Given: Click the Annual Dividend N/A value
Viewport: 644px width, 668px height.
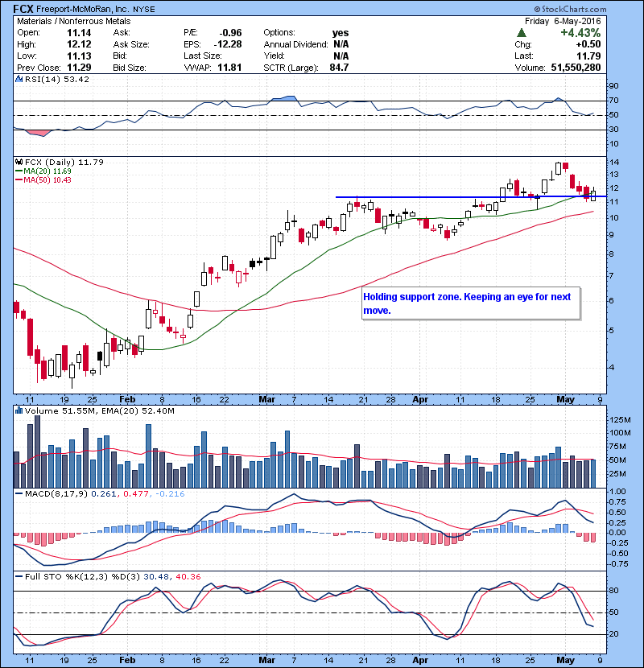Looking at the screenshot, I should 341,44.
